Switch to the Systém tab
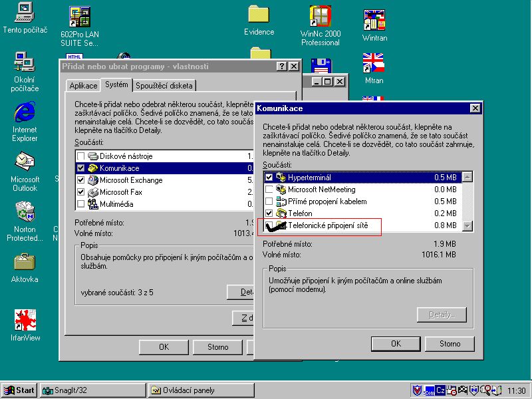Image resolution: width=532 pixels, height=399 pixels. click(x=116, y=84)
